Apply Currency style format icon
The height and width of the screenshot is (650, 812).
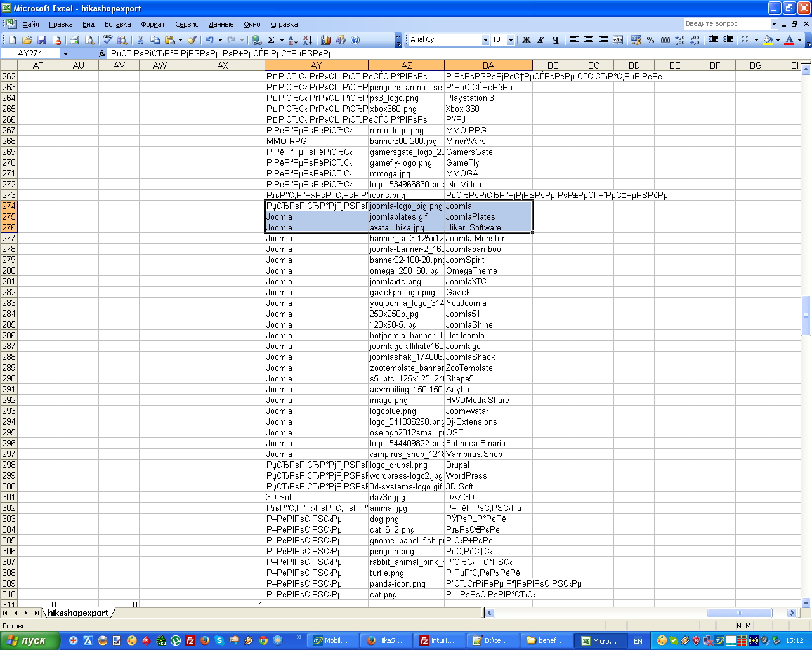(x=636, y=40)
